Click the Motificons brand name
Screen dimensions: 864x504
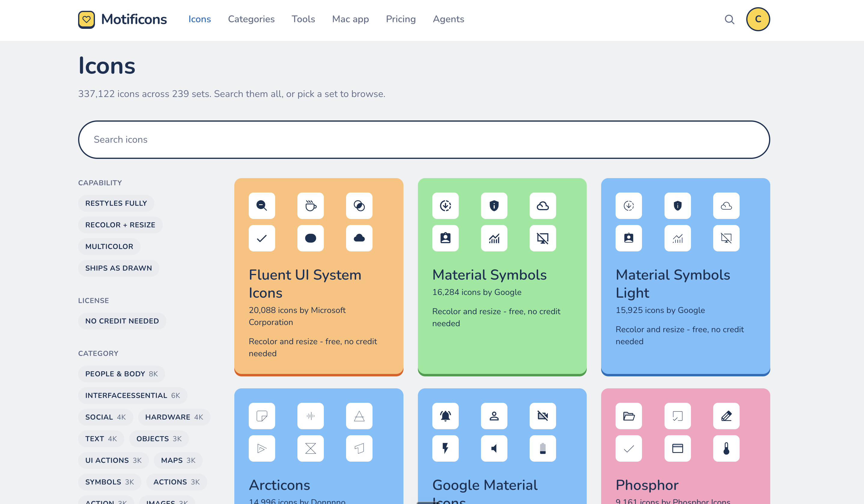(134, 19)
